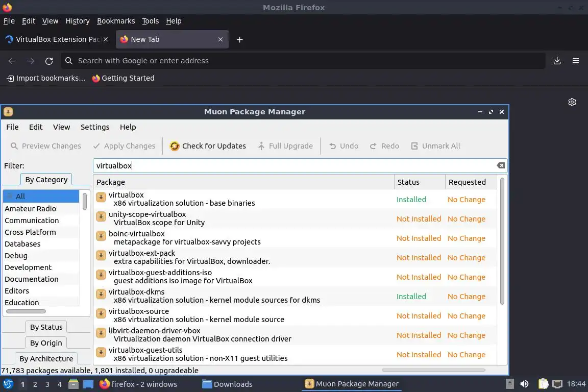Open the Muon View menu

point(61,127)
